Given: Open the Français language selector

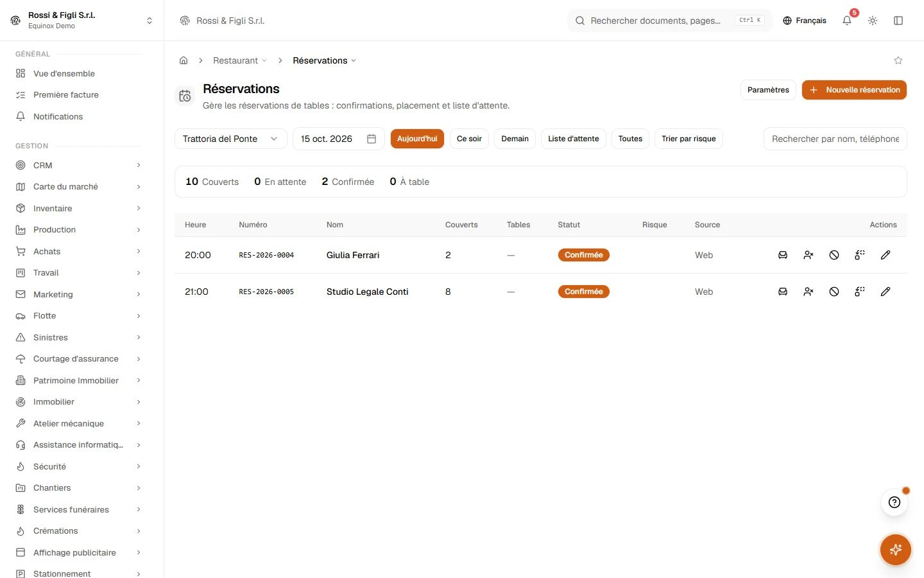Looking at the screenshot, I should pos(805,21).
